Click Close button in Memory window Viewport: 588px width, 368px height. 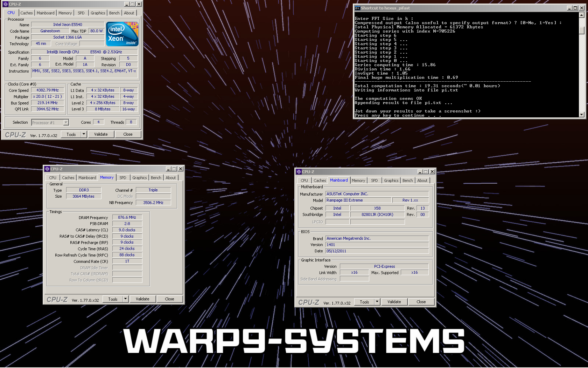[170, 299]
